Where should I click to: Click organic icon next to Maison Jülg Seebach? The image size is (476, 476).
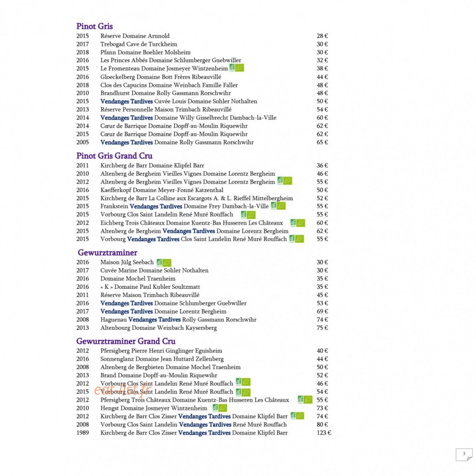[x=164, y=262]
